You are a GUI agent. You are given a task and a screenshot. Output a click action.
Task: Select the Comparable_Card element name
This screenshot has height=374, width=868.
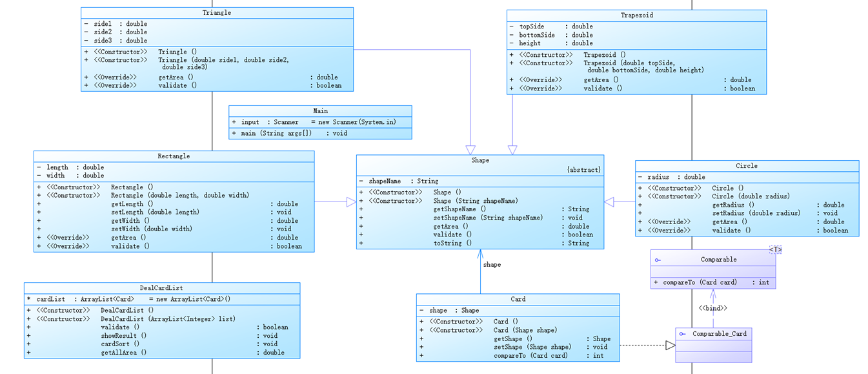720,334
